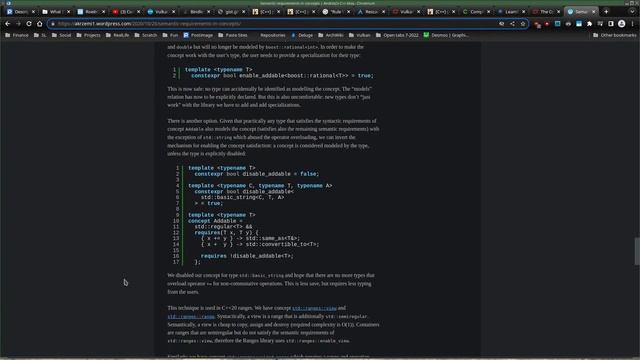Click the 'concept Addable =' code line
The image size is (640, 360).
tap(215, 221)
